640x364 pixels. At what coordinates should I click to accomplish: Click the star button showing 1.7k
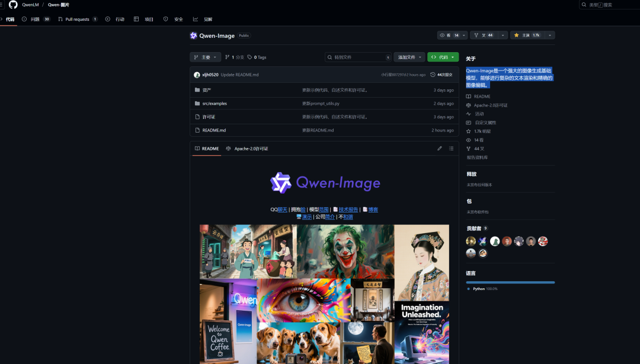coord(527,36)
